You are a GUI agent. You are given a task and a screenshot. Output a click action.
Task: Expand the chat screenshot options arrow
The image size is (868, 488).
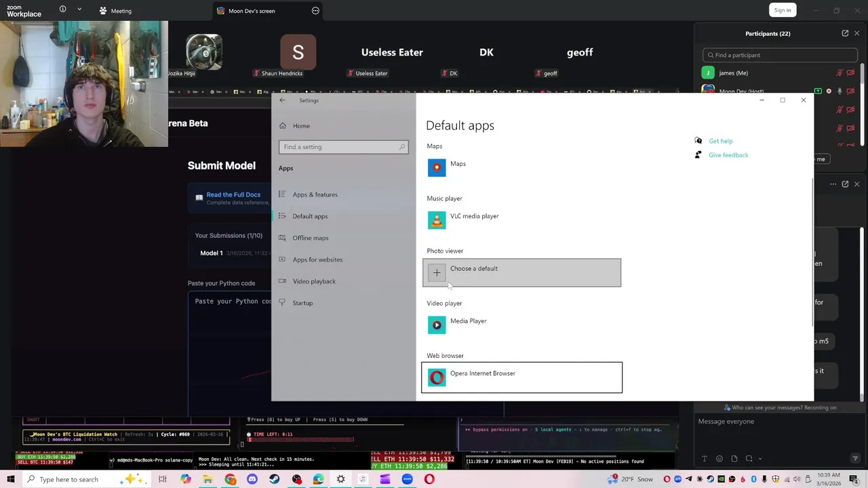click(x=759, y=459)
